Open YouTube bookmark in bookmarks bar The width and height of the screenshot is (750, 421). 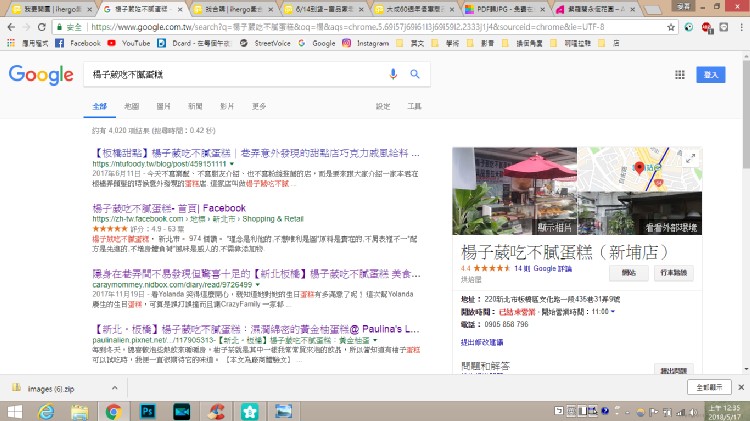pos(129,43)
